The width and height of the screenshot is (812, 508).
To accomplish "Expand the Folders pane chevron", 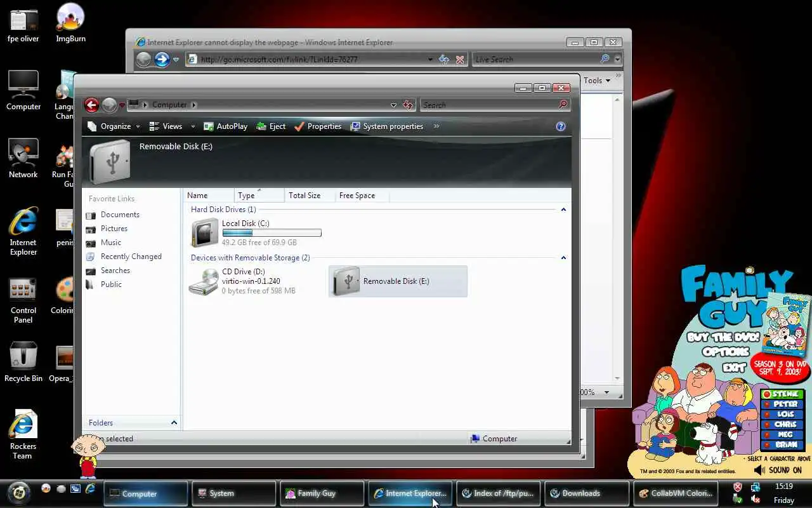I will pos(174,423).
